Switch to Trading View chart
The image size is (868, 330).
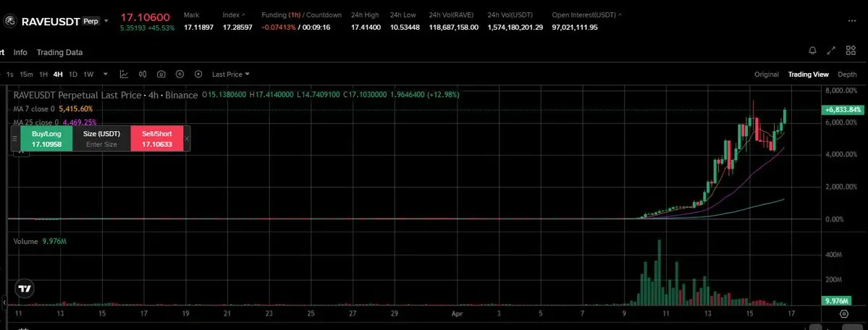click(x=808, y=75)
